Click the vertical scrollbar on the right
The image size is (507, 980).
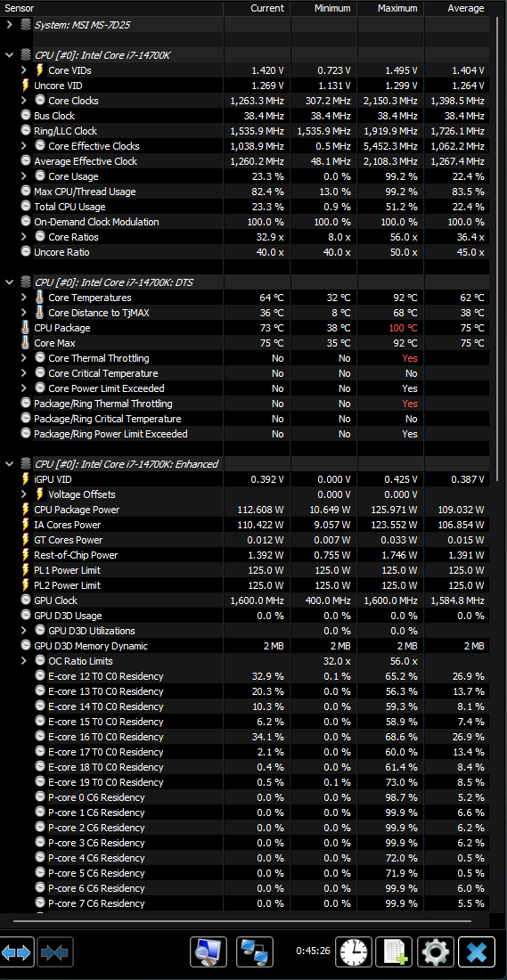coord(497,250)
